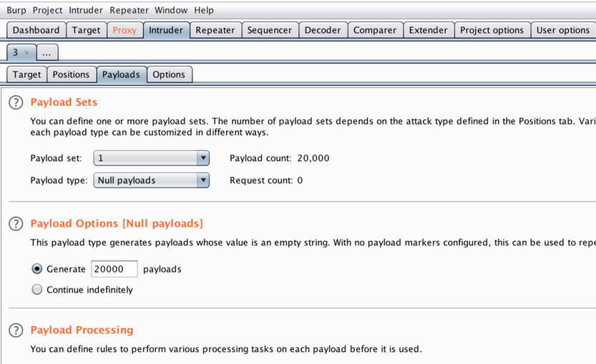The width and height of the screenshot is (596, 364).
Task: Open the Payload type dropdown
Action: coord(202,180)
